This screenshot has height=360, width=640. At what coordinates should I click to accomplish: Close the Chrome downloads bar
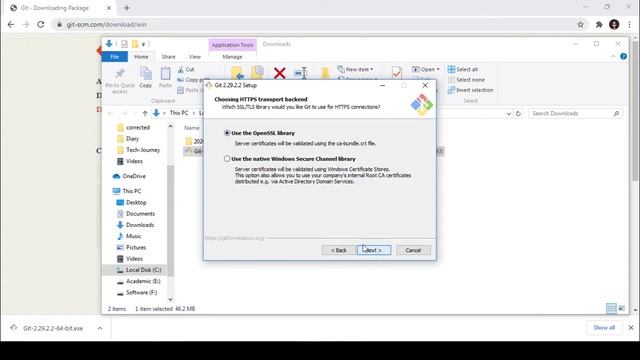[631, 328]
